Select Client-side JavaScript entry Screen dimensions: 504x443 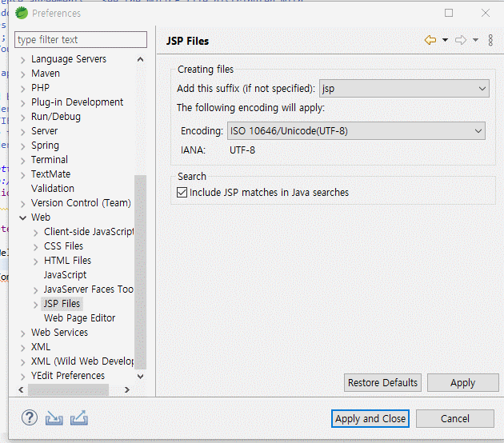pyautogui.click(x=89, y=232)
